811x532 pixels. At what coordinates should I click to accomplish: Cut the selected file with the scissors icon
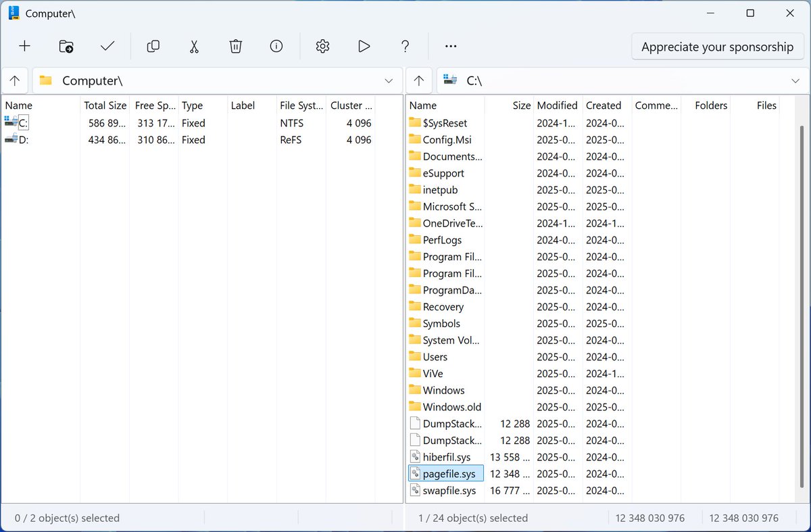point(194,46)
